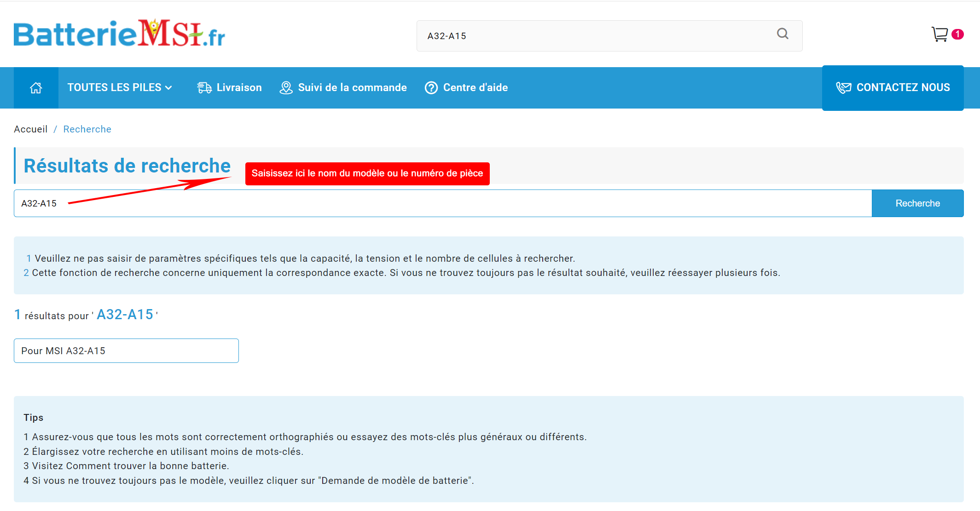Click the Tips heading
Screen dimensions: 980x511
click(34, 418)
